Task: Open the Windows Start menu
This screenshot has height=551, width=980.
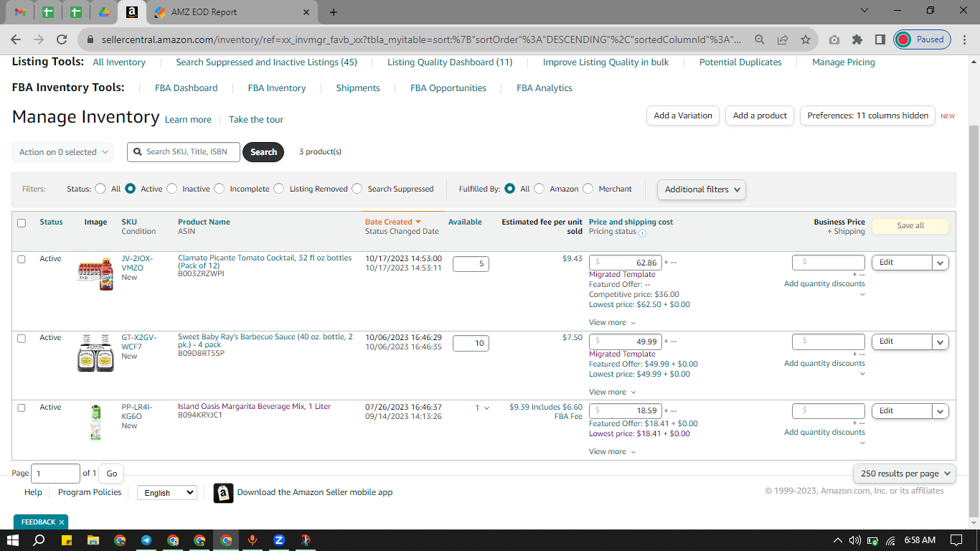Action: [x=13, y=540]
